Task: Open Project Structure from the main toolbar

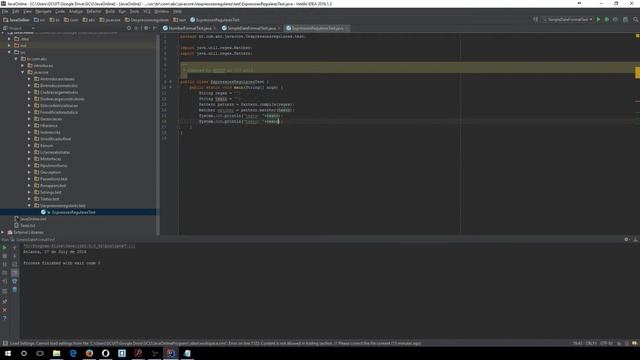Action: (625, 20)
